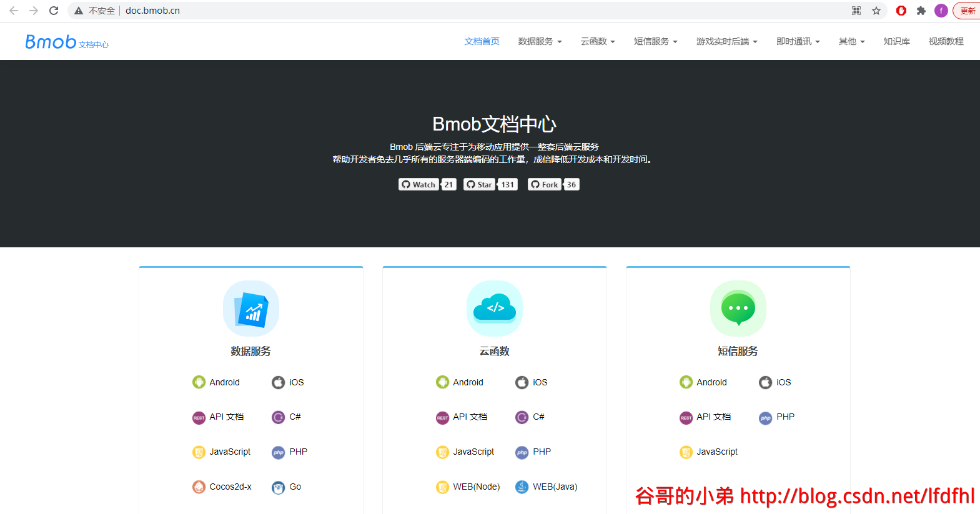Click the red Opera-style extension icon
980x514 pixels.
[901, 11]
